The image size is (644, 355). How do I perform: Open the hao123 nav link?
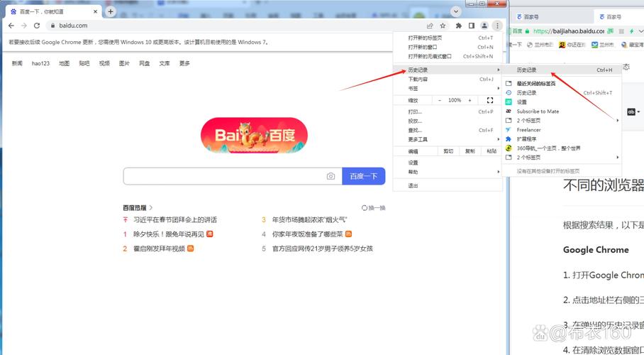tap(40, 63)
